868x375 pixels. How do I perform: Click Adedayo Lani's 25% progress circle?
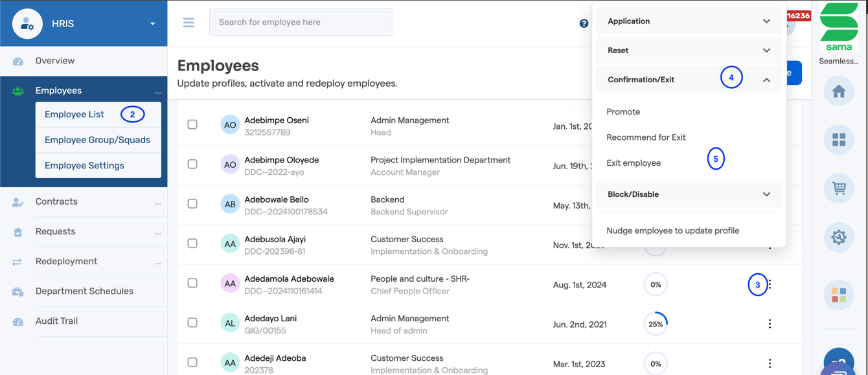coord(656,324)
